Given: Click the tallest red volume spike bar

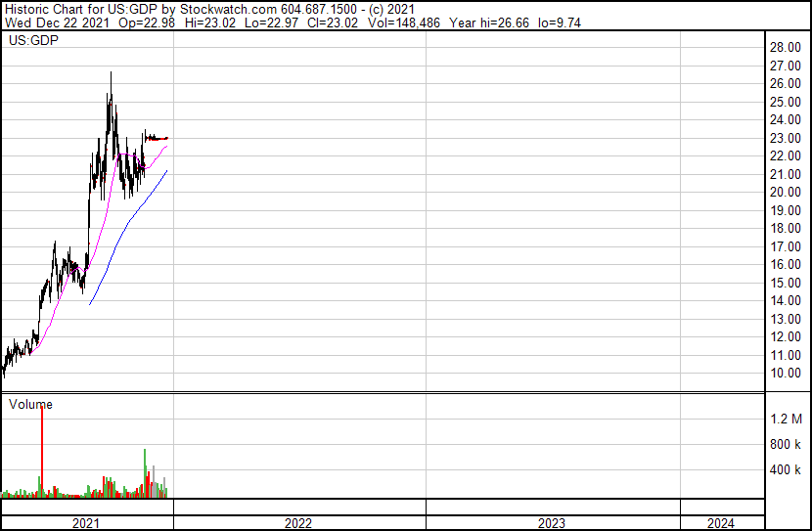Looking at the screenshot, I should pos(42,450).
